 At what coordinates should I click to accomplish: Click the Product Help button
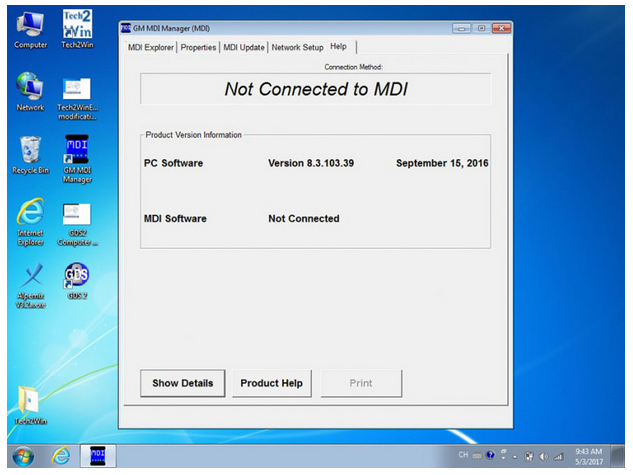click(x=272, y=383)
